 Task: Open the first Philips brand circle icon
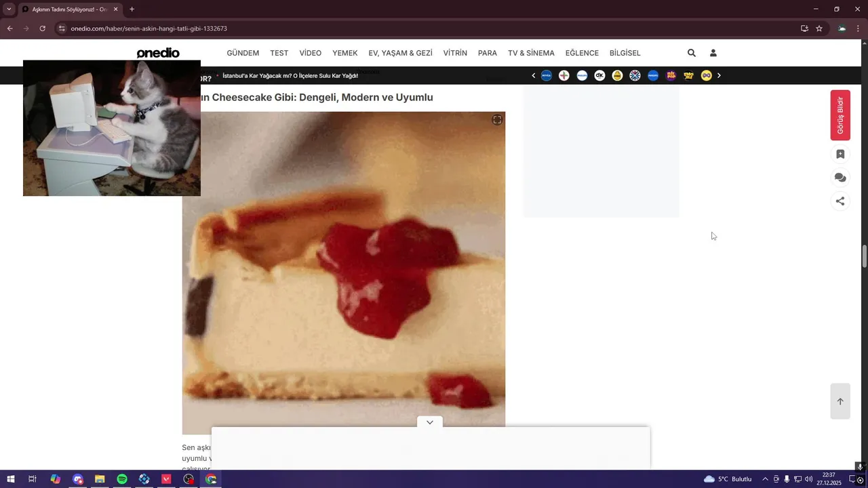coord(582,75)
